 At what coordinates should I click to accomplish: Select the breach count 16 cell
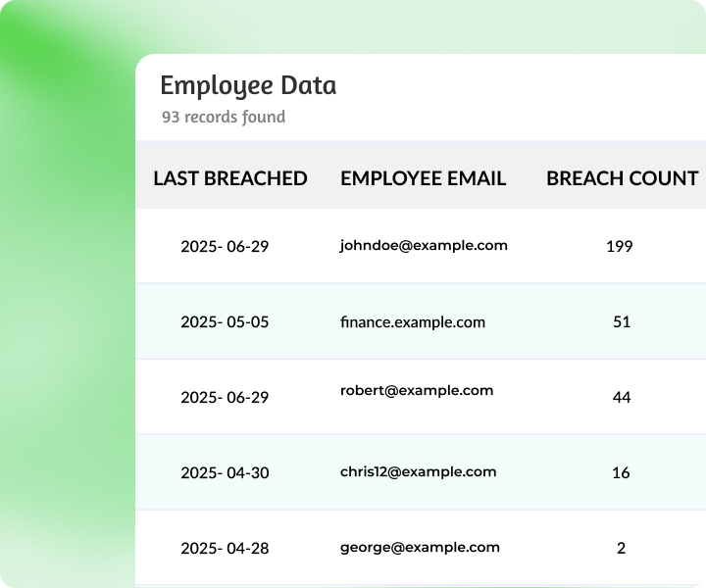[x=621, y=472]
